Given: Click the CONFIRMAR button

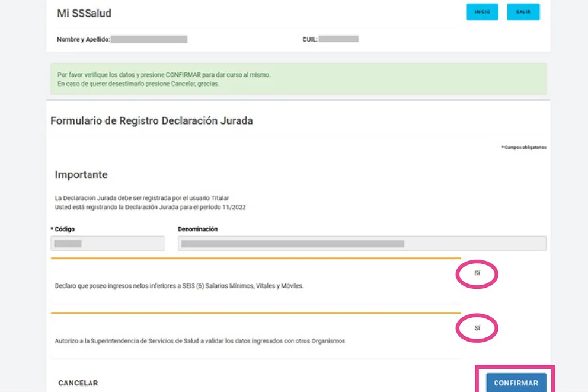Looking at the screenshot, I should (x=515, y=383).
